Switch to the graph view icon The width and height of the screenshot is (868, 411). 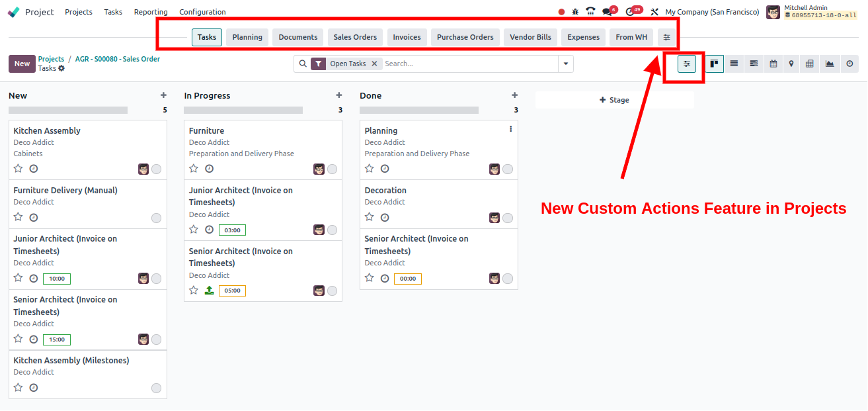click(830, 64)
